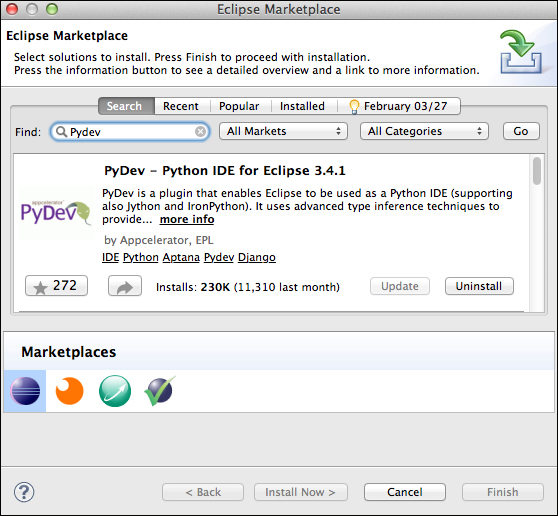
Task: Click the star favorites button showing 272
Action: (x=56, y=286)
